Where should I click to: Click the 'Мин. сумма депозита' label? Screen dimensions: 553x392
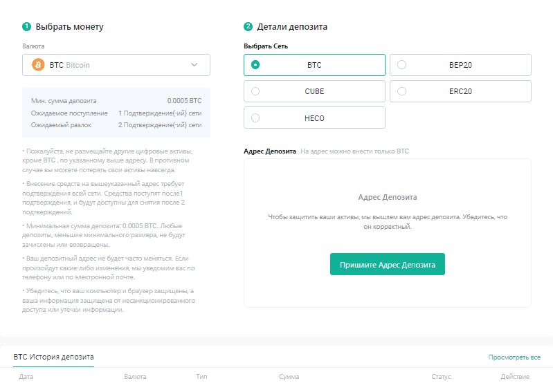tap(64, 101)
